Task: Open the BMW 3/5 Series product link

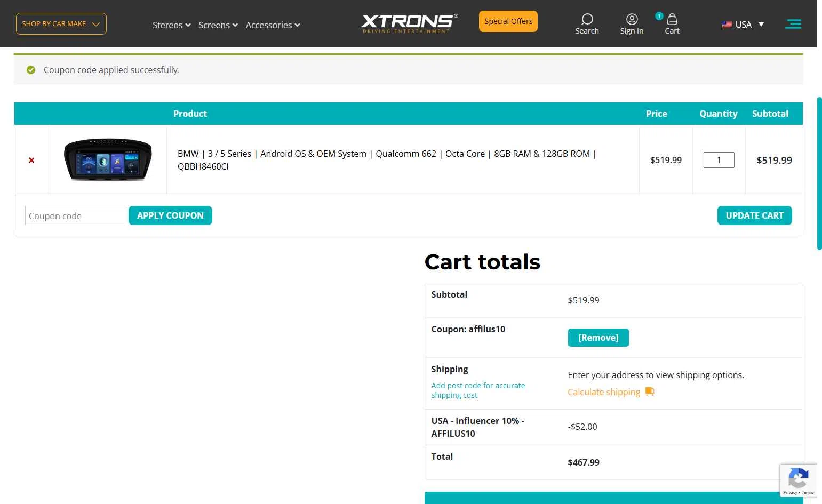Action: pyautogui.click(x=387, y=160)
